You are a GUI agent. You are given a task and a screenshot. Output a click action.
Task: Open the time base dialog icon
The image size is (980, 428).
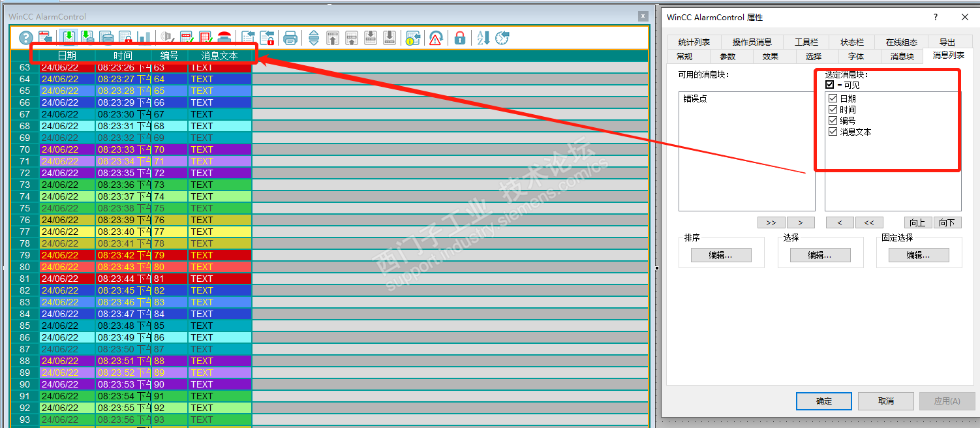coord(502,38)
